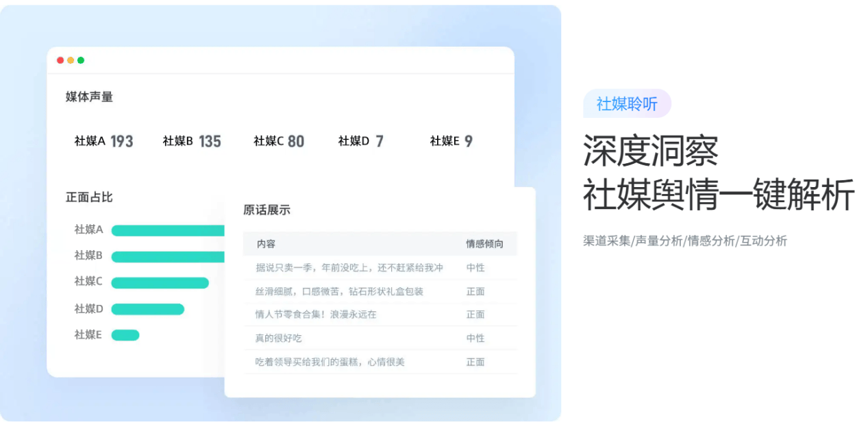This screenshot has height=429, width=868.
Task: Select the 社媒聆听 tag badge
Action: [627, 103]
